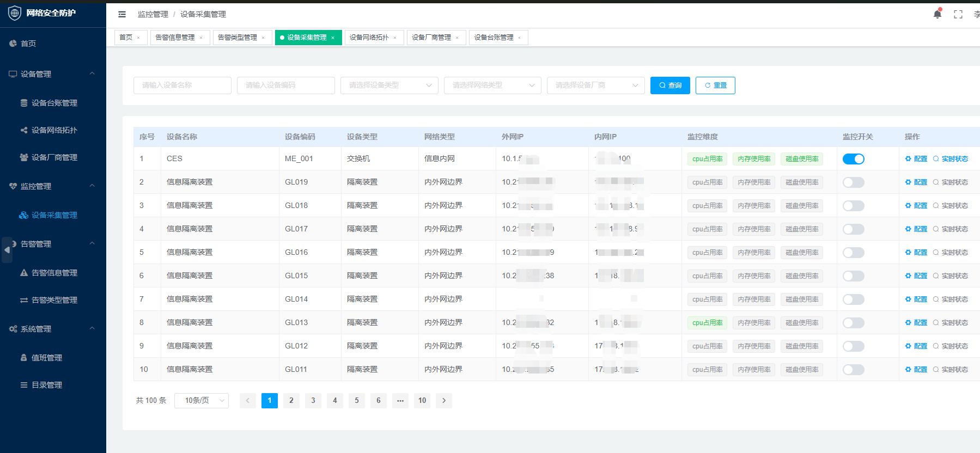
Task: Go to page 2
Action: coord(291,401)
